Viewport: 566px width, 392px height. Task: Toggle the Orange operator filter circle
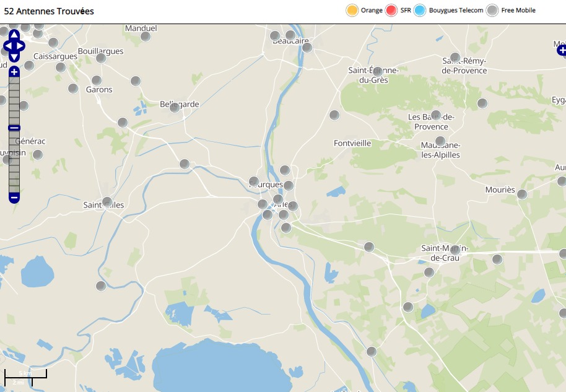click(x=352, y=11)
